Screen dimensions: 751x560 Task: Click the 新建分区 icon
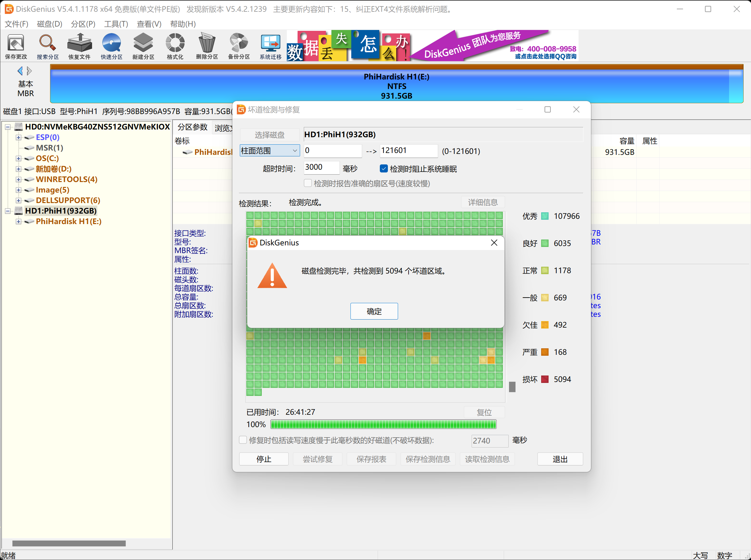[143, 46]
